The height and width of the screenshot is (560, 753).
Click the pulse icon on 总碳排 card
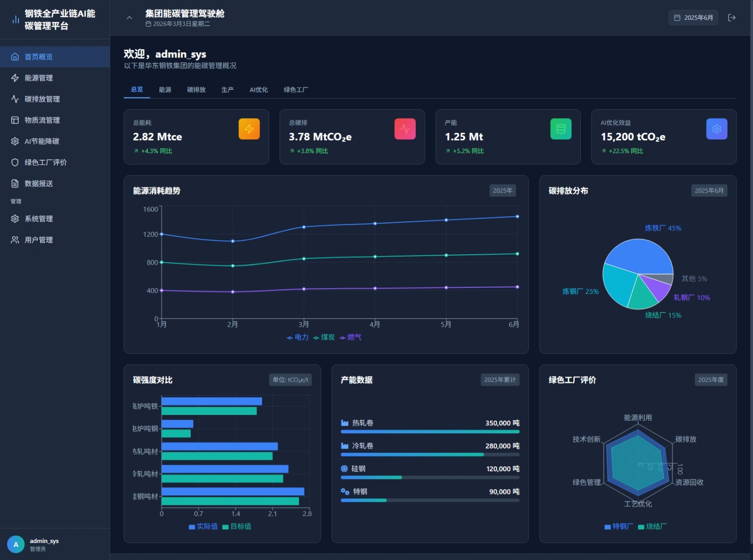[x=405, y=129]
